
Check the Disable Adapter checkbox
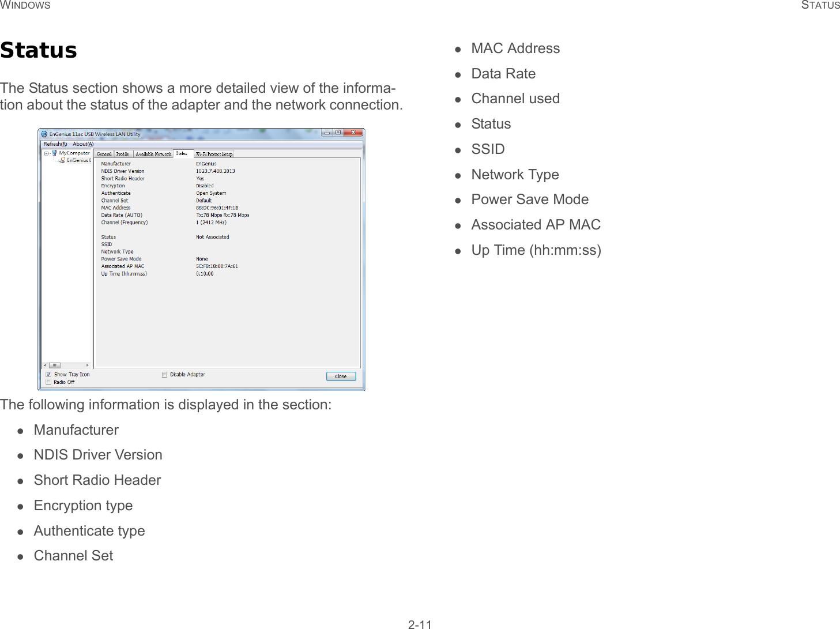pyautogui.click(x=165, y=375)
